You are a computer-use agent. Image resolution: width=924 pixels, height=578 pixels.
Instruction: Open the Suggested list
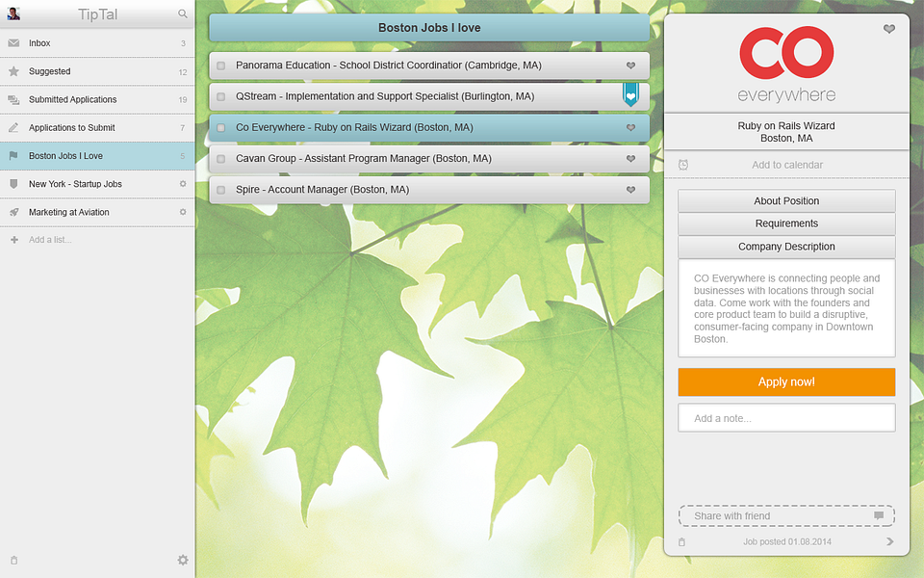click(x=97, y=71)
